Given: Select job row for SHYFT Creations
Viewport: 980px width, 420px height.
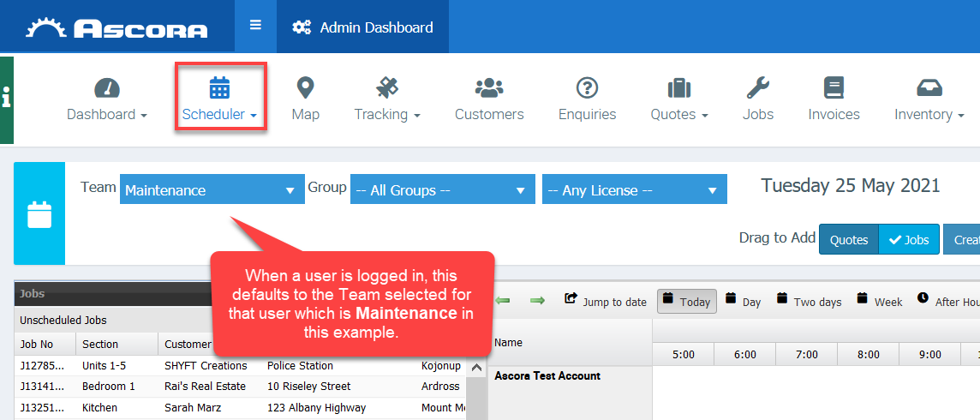Looking at the screenshot, I should 240,366.
